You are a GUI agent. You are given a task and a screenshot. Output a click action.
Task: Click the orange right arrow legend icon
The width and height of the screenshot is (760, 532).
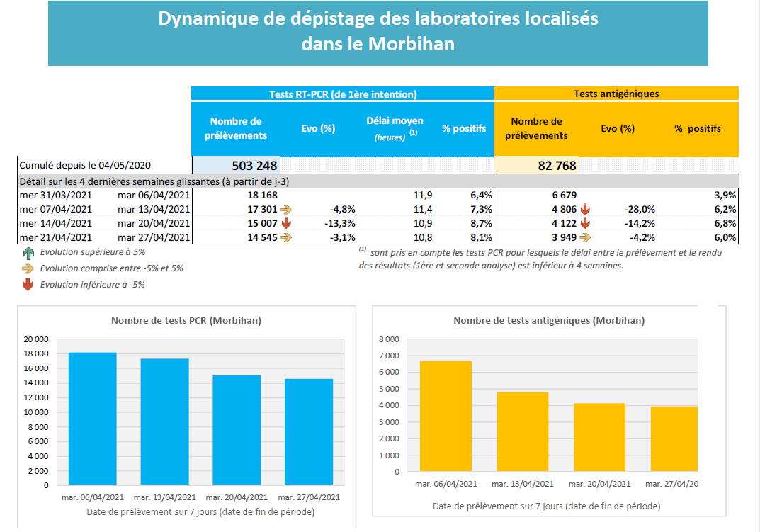28,268
